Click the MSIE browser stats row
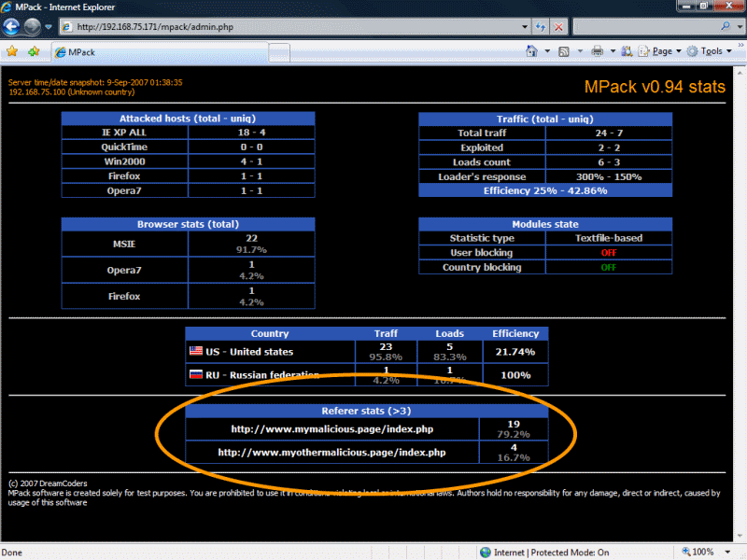The width and height of the screenshot is (747, 560). point(188,244)
